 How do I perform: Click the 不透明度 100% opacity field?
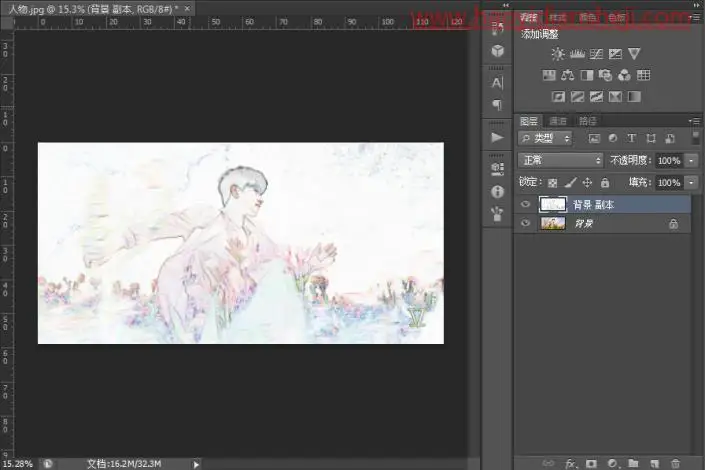click(x=669, y=161)
